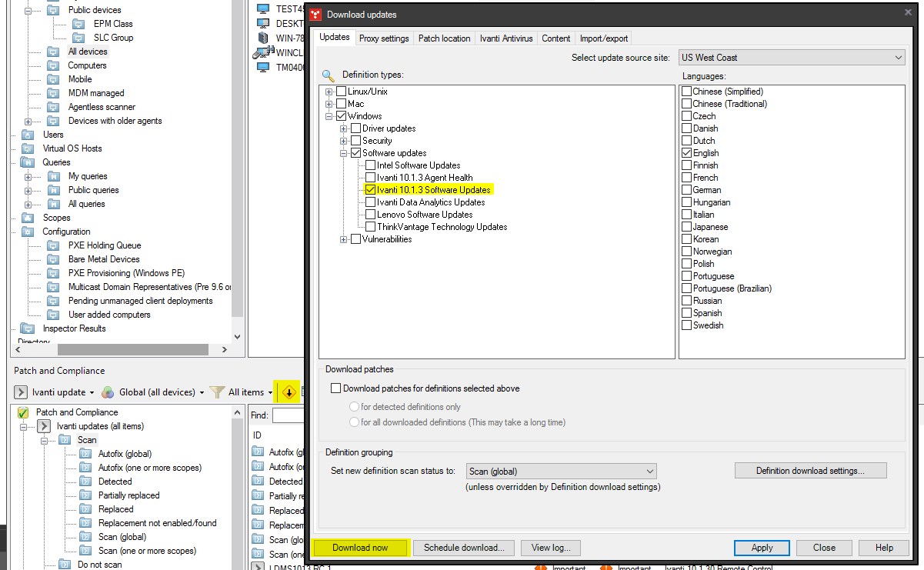
Task: Enable the German language checkbox
Action: coord(685,189)
